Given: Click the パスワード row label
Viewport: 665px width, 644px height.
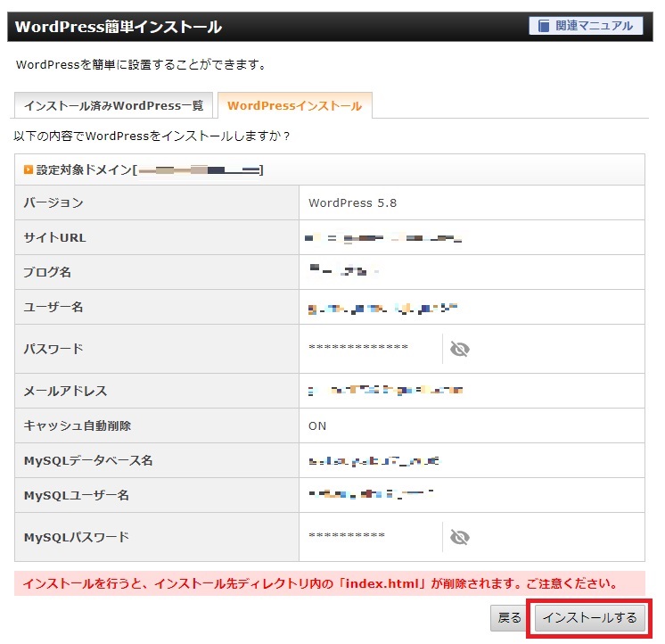Looking at the screenshot, I should 53,349.
